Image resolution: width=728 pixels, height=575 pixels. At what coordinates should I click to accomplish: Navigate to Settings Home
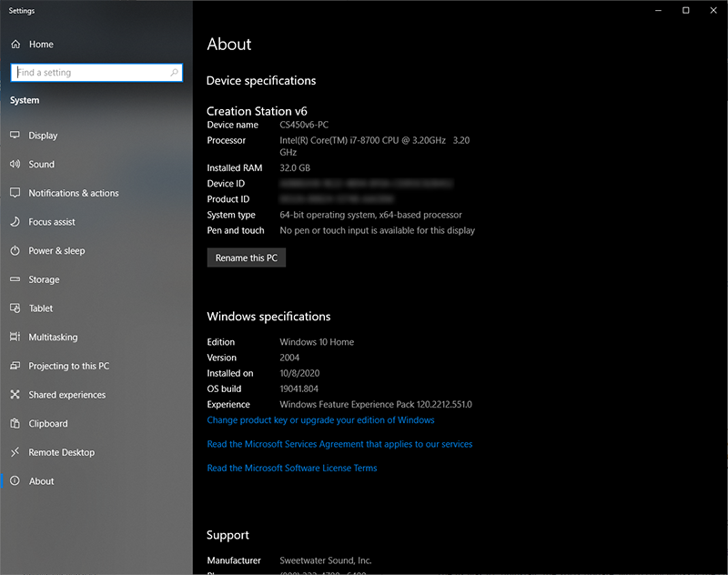coord(42,44)
